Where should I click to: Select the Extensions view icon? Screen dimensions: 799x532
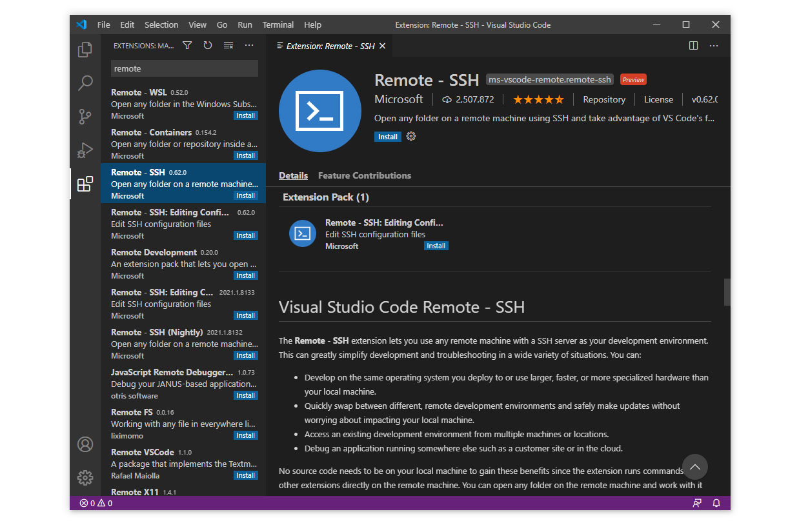click(85, 184)
